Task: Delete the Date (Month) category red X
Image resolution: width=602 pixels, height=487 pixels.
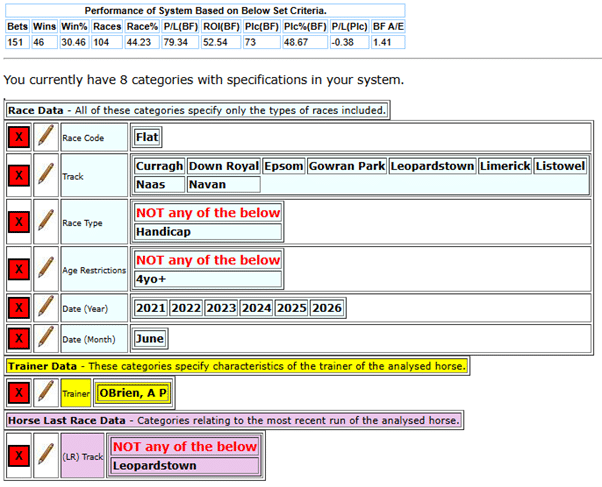Action: point(19,339)
